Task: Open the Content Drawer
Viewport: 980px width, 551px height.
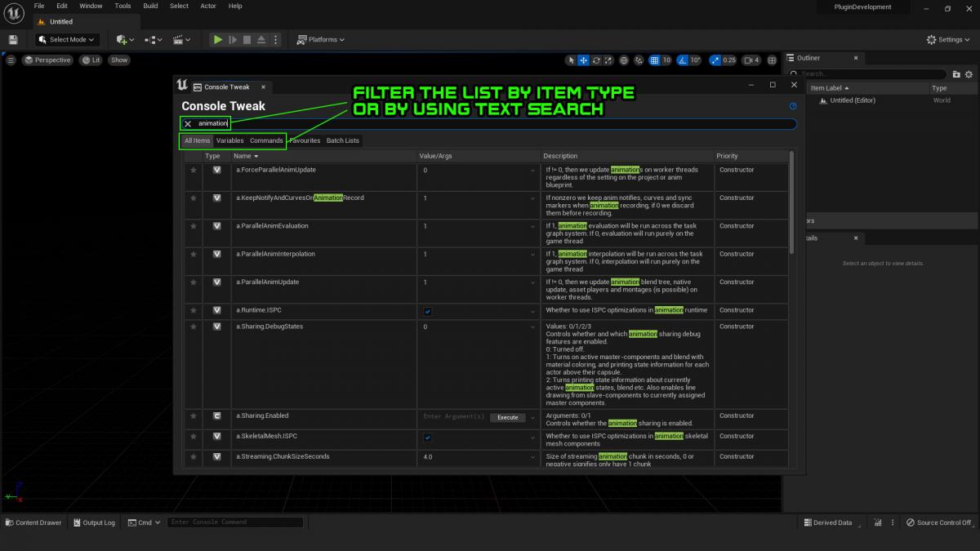Action: 33,522
